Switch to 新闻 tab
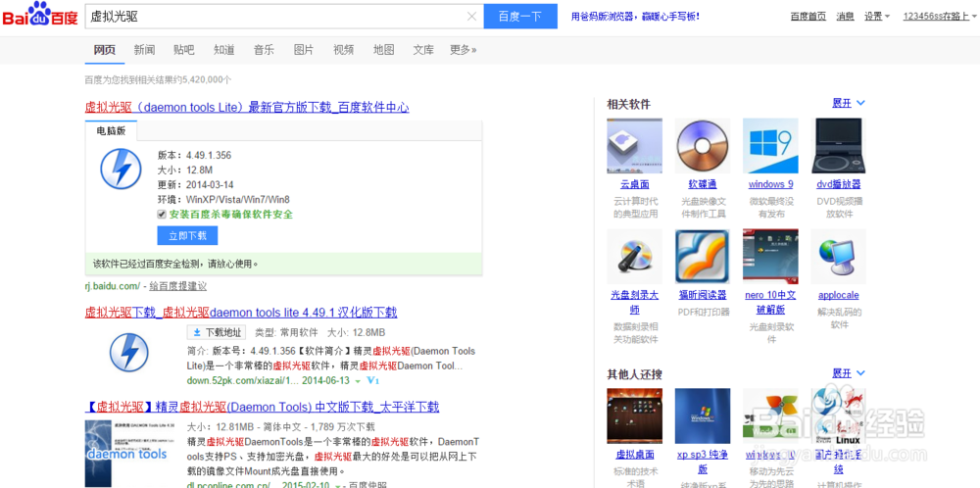 pyautogui.click(x=144, y=49)
